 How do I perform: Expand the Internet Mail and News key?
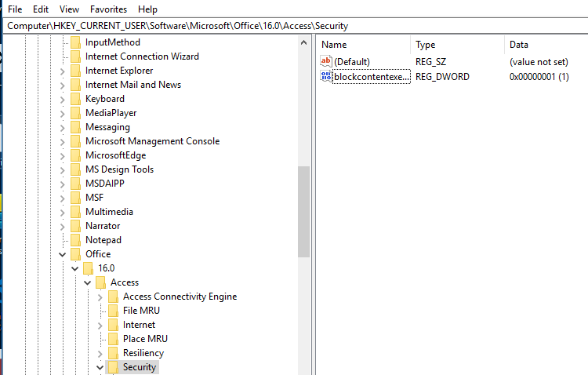point(62,86)
